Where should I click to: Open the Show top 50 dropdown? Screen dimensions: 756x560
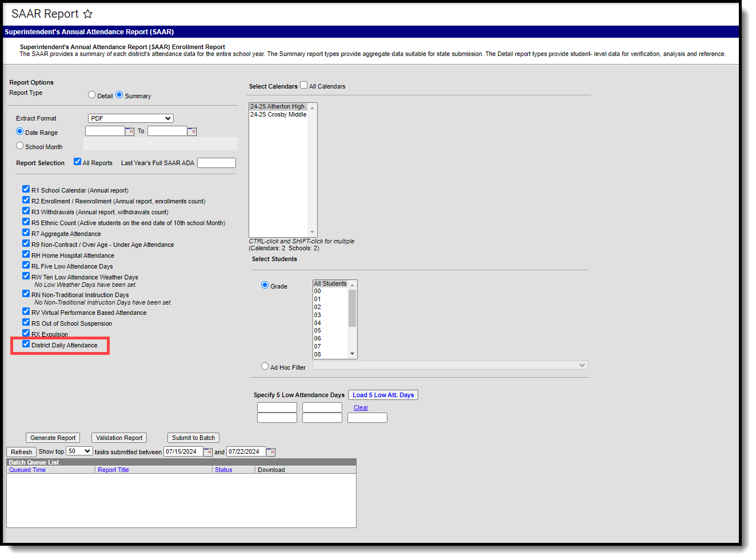79,451
